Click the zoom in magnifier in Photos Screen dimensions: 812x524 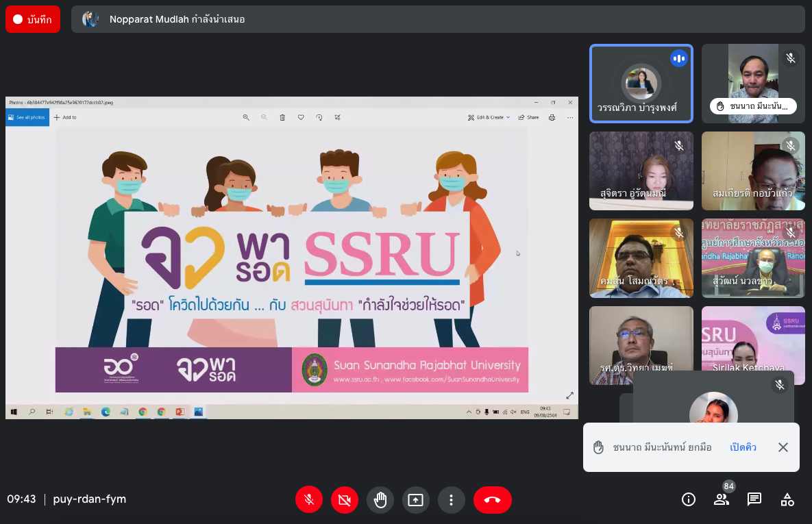coord(246,117)
